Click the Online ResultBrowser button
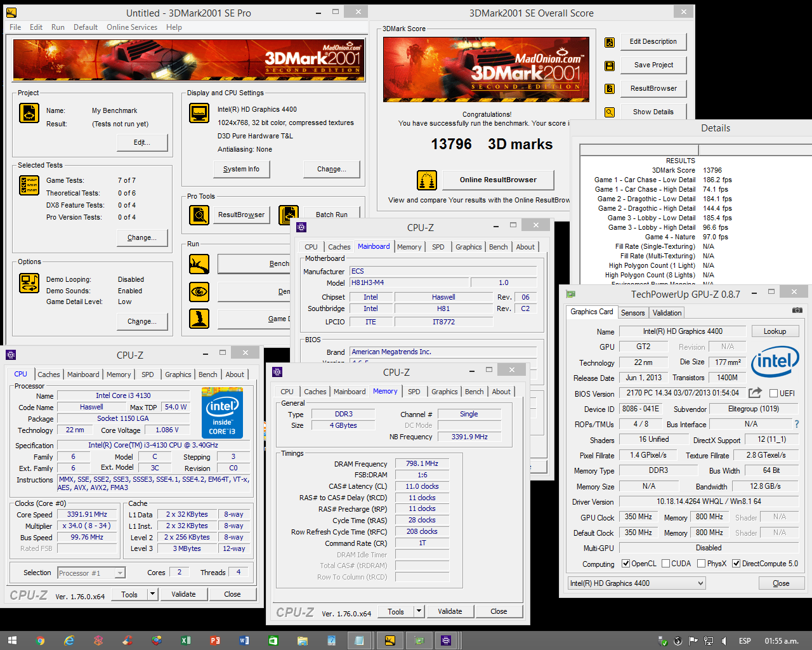This screenshot has width=812, height=650. [x=498, y=180]
